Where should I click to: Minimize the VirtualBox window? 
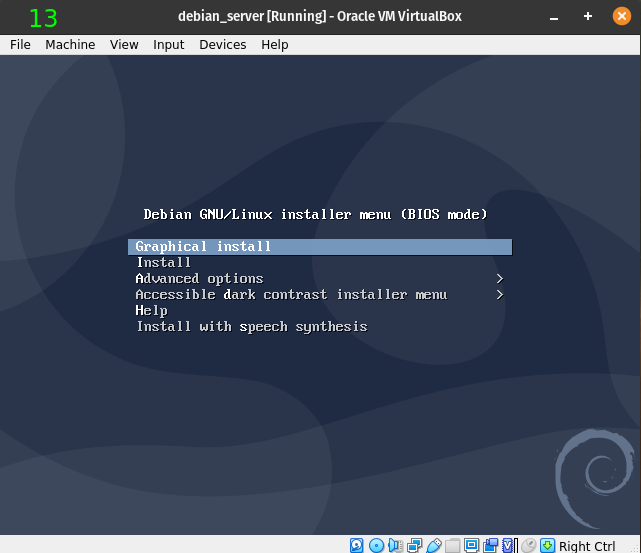[554, 17]
